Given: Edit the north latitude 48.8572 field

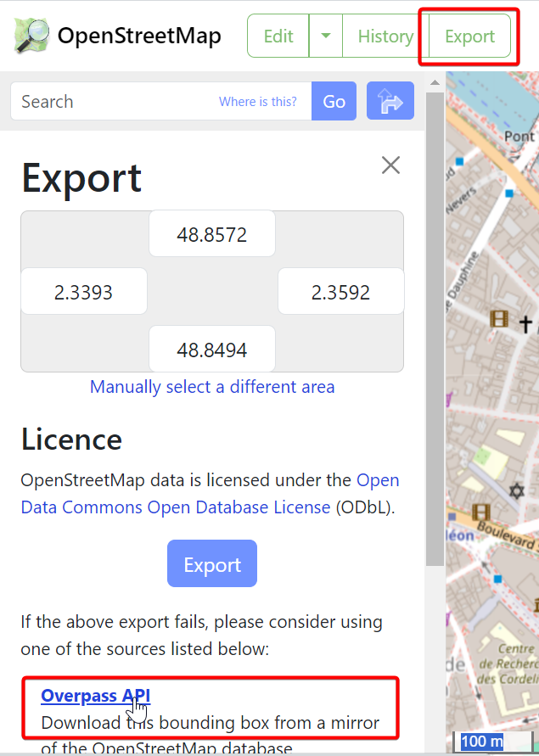Looking at the screenshot, I should (212, 234).
